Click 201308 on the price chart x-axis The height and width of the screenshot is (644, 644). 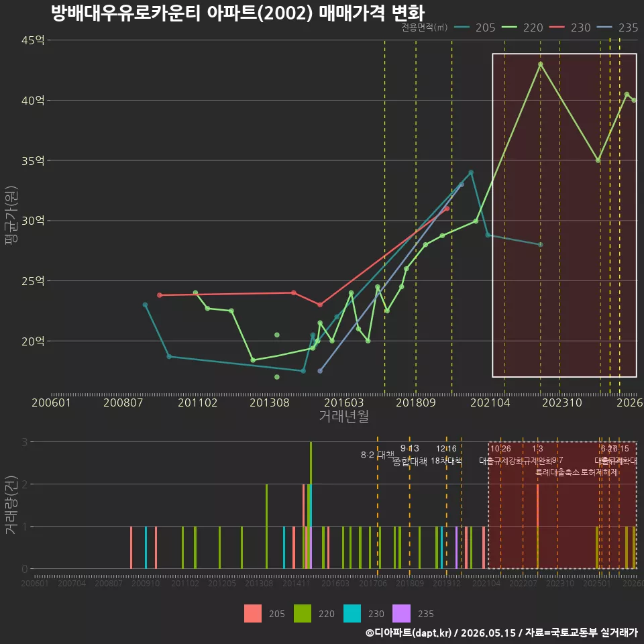270,402
